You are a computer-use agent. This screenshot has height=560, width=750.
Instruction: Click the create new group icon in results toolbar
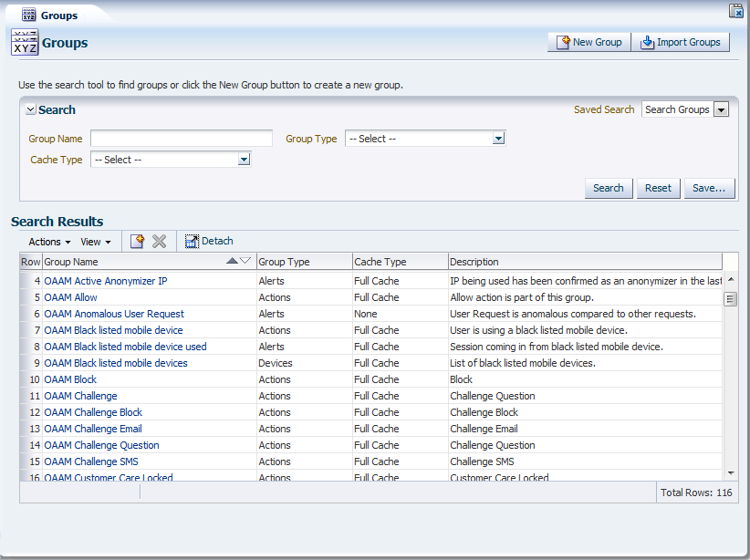tap(137, 242)
